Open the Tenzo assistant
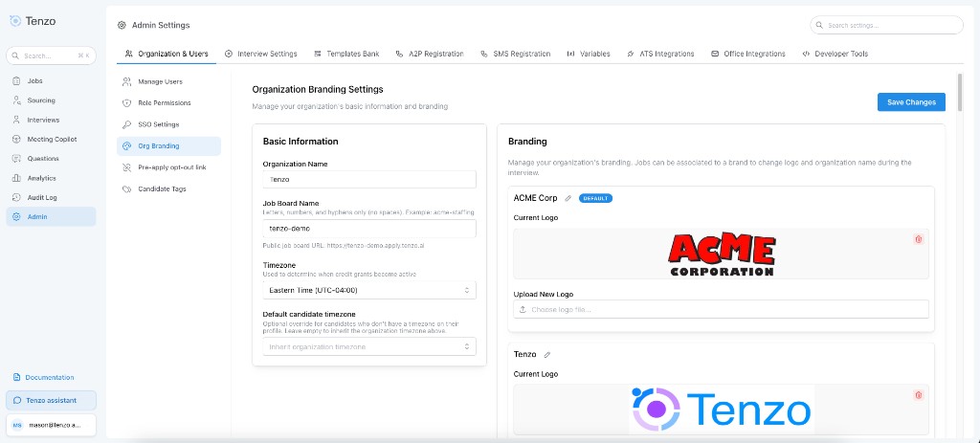Image resolution: width=980 pixels, height=443 pixels. (x=51, y=401)
